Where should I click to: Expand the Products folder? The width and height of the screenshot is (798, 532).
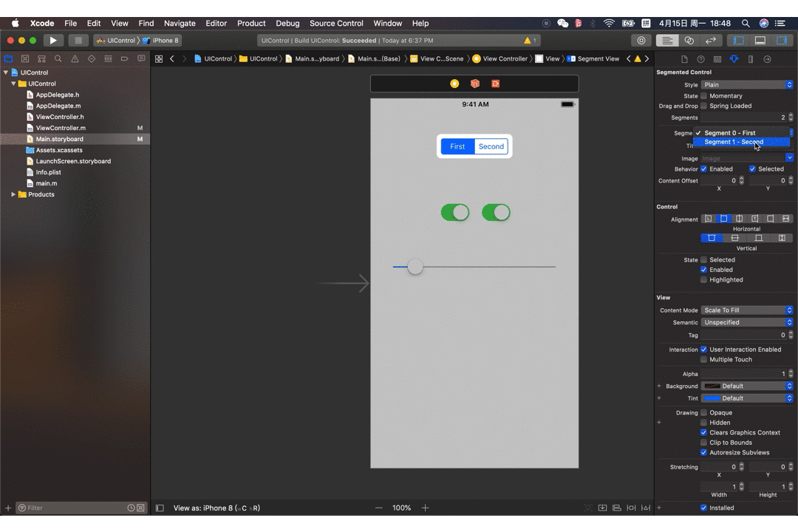(x=14, y=194)
